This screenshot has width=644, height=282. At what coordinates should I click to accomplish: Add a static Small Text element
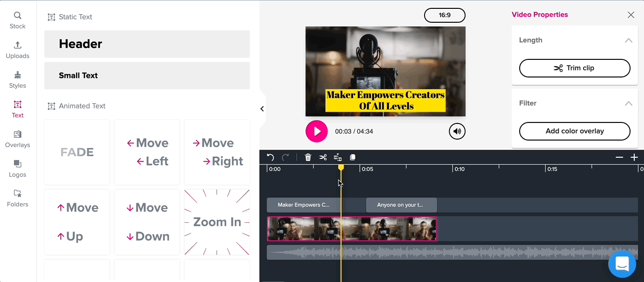[x=147, y=76]
